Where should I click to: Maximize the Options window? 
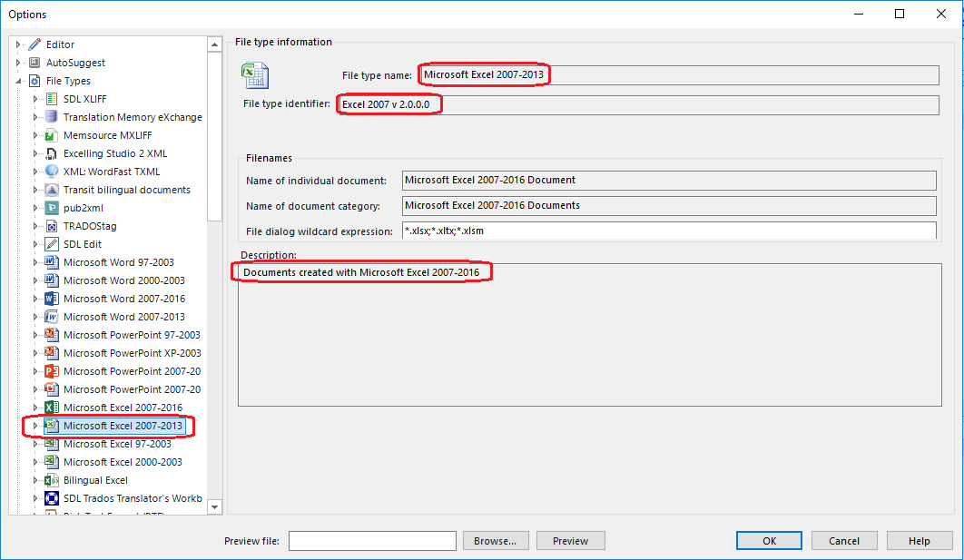pyautogui.click(x=900, y=14)
